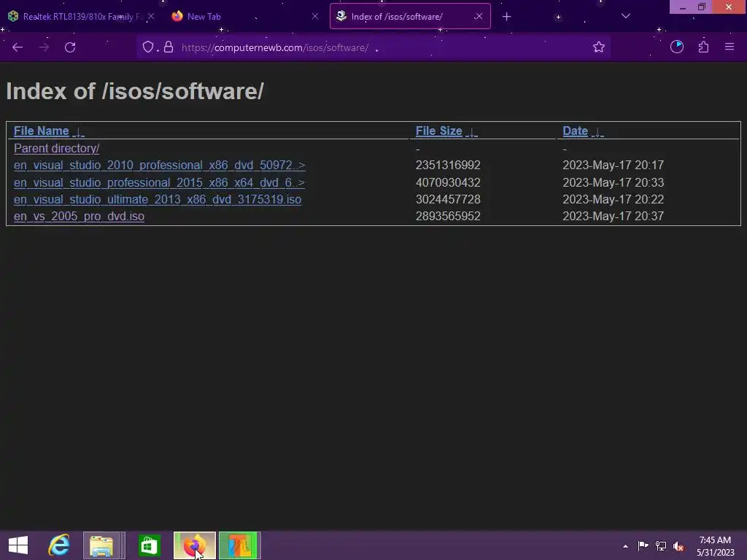Screen dimensions: 747x560
Task: Click the forward navigation arrow
Action: [x=44, y=47]
